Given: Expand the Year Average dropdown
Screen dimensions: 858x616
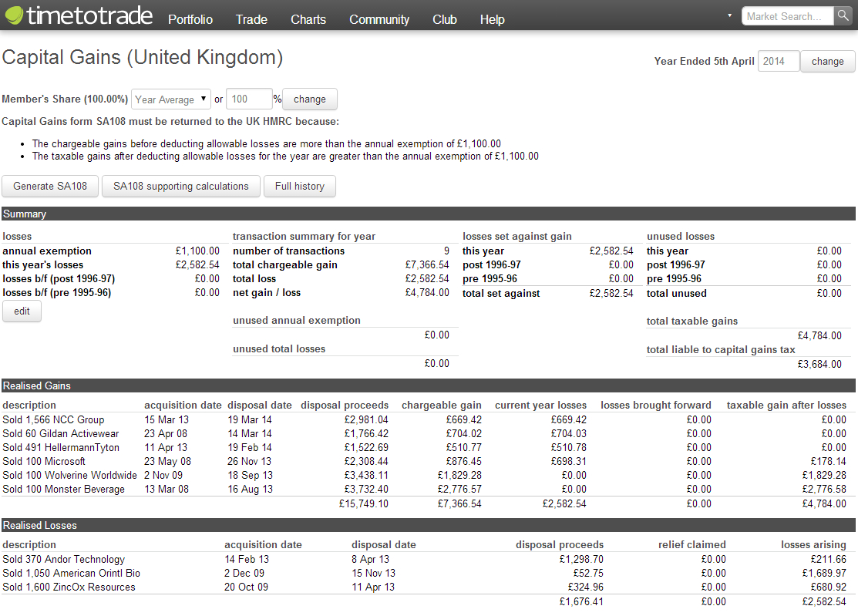Looking at the screenshot, I should [171, 99].
